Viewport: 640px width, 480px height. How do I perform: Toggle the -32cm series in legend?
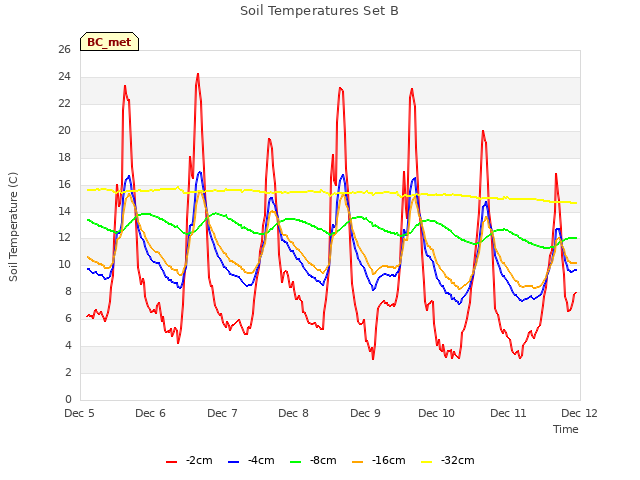pos(447,461)
